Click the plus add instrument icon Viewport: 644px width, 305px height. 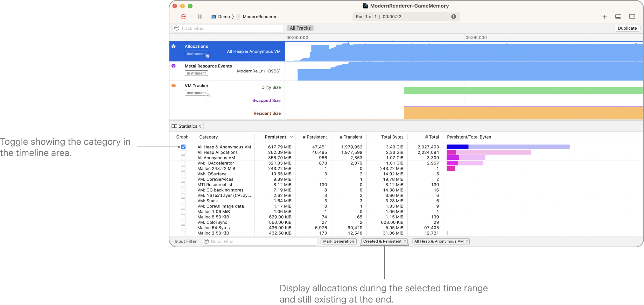click(604, 17)
